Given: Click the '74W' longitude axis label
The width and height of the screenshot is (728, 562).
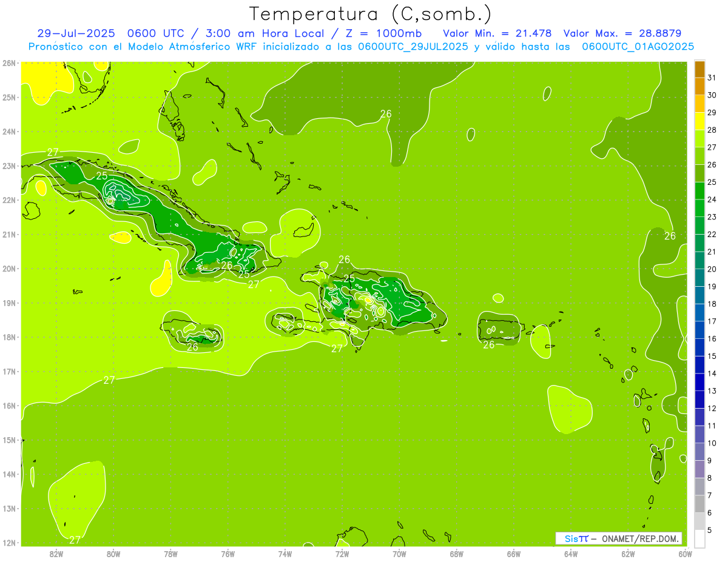Looking at the screenshot, I should [x=285, y=554].
